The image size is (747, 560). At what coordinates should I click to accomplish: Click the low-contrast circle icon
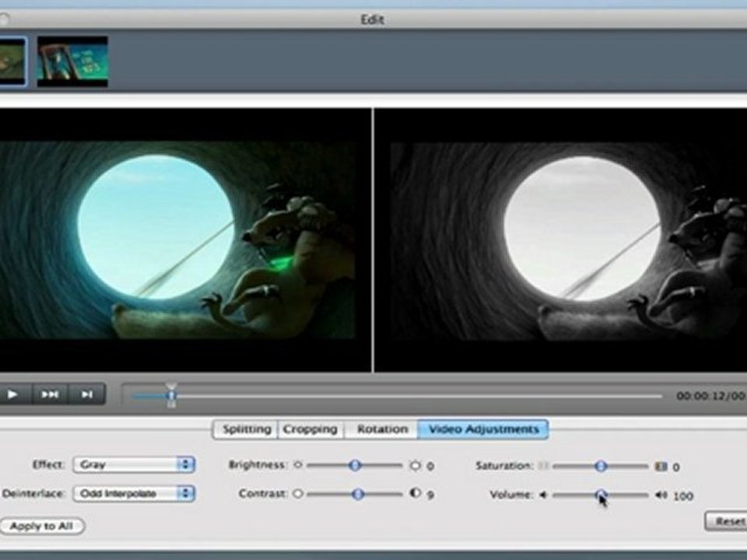298,494
